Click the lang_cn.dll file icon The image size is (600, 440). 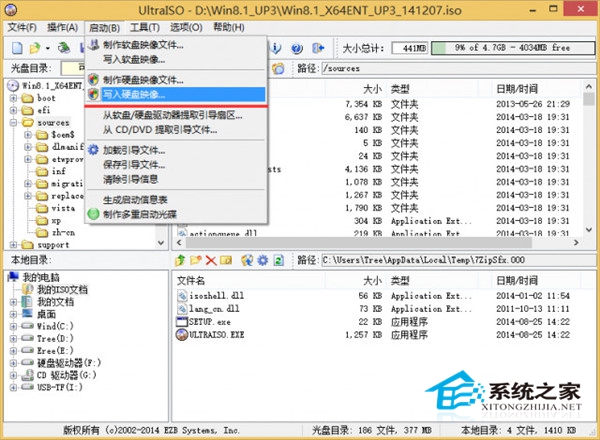pos(182,308)
